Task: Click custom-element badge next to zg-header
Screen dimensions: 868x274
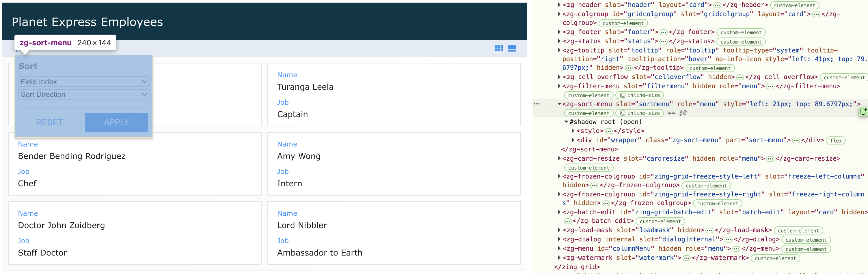Action: [794, 5]
